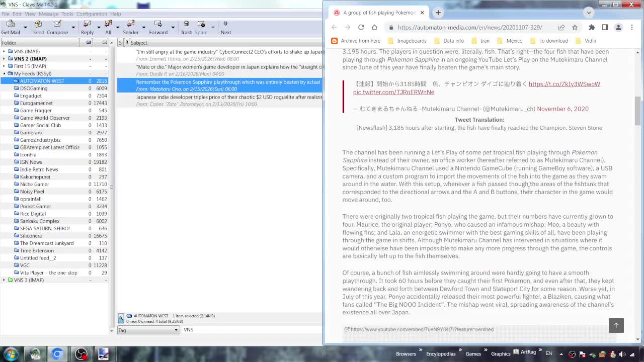644x362 pixels.
Task: Click the Reply toolbar icon
Action: [87, 27]
